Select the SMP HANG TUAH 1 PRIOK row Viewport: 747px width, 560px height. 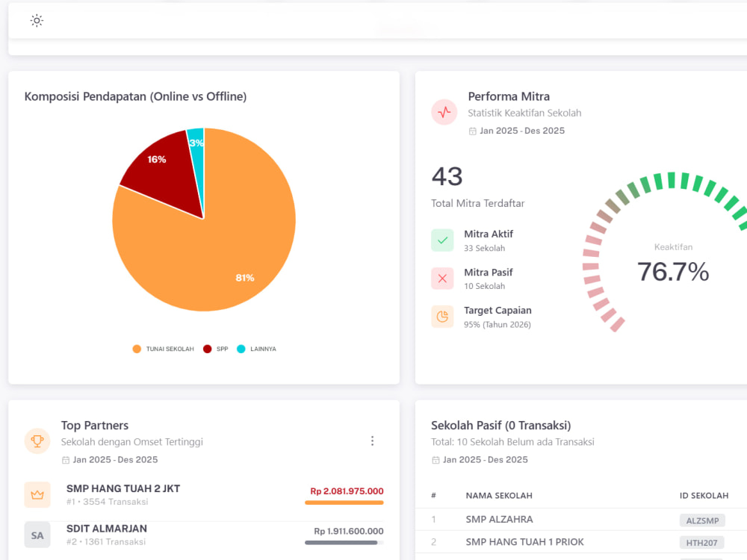pyautogui.click(x=581, y=542)
